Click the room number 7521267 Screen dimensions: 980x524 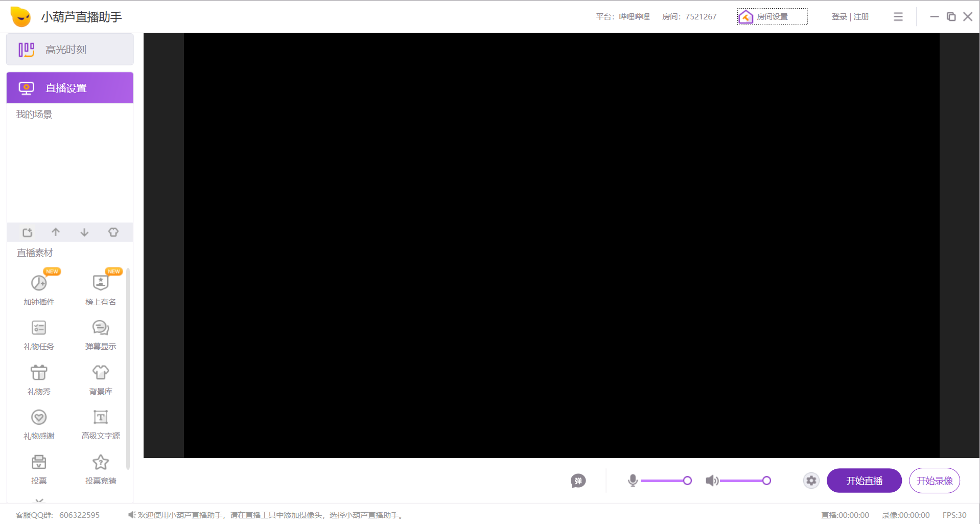click(701, 17)
